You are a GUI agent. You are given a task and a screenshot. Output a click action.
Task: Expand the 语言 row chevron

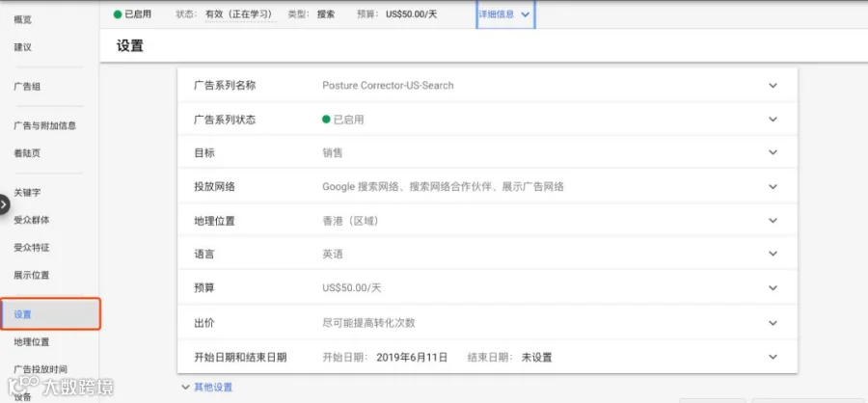point(773,254)
